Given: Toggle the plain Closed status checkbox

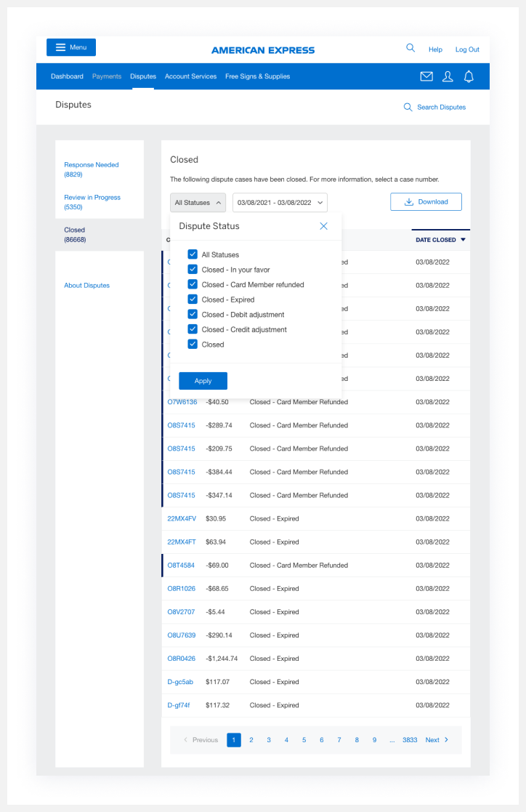Looking at the screenshot, I should 193,345.
